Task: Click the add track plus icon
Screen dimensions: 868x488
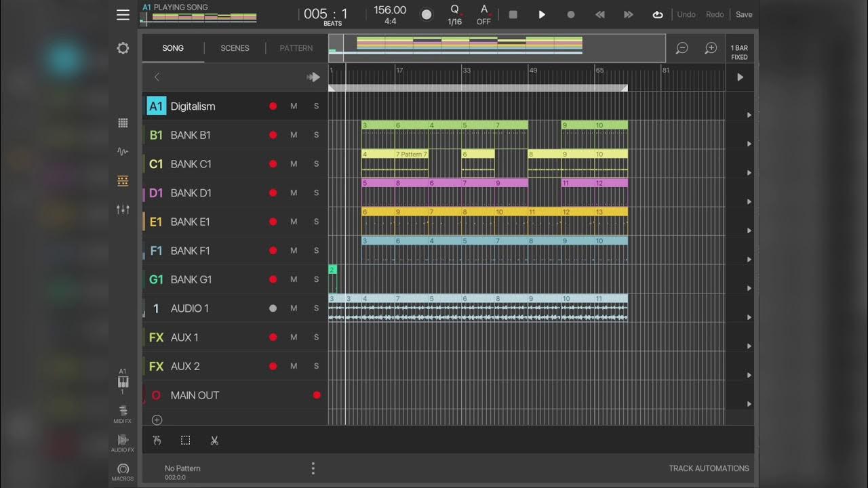Action: click(157, 420)
